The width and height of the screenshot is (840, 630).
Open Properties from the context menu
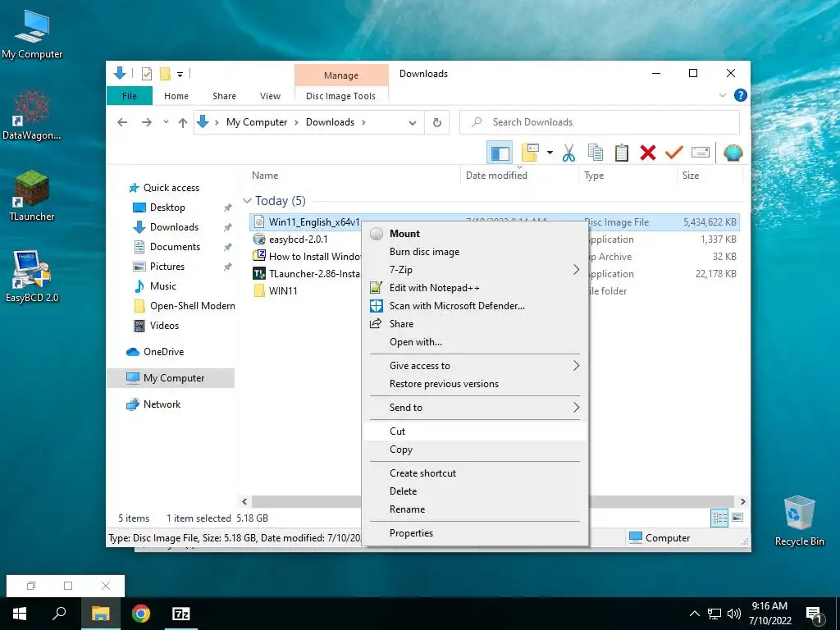click(475, 533)
